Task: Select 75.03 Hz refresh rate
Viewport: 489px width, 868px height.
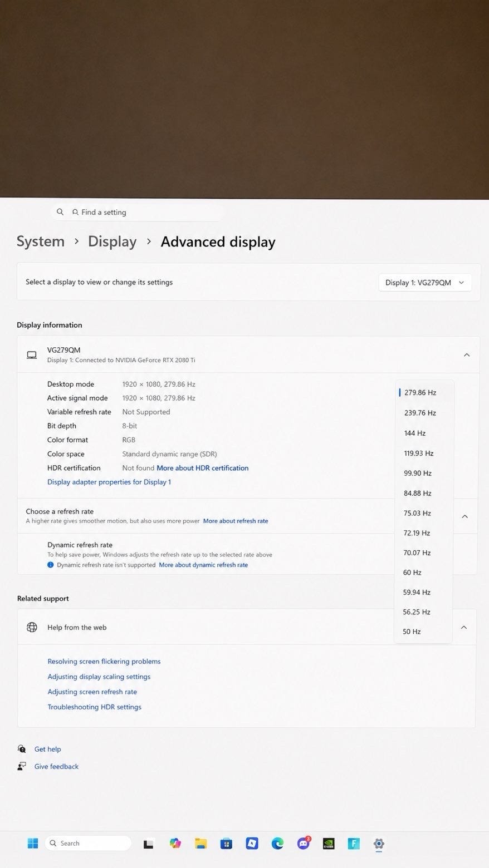Action: [423, 513]
